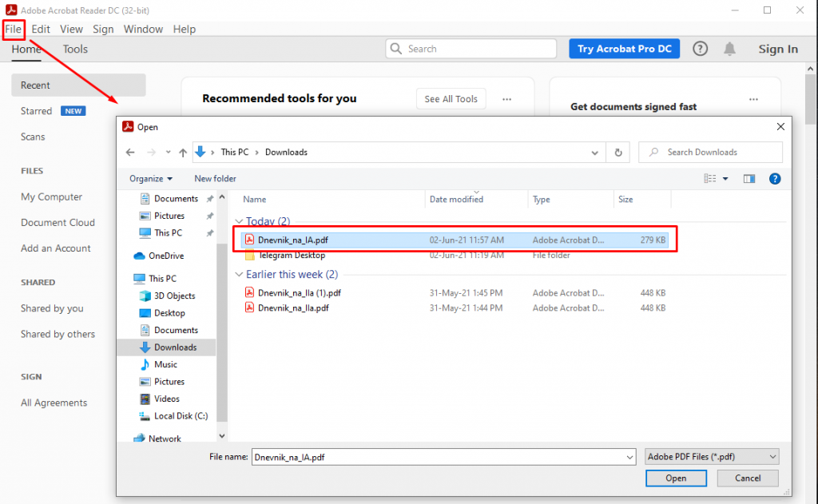818x504 pixels.
Task: Open pinned Documents quick access item
Action: click(x=176, y=199)
